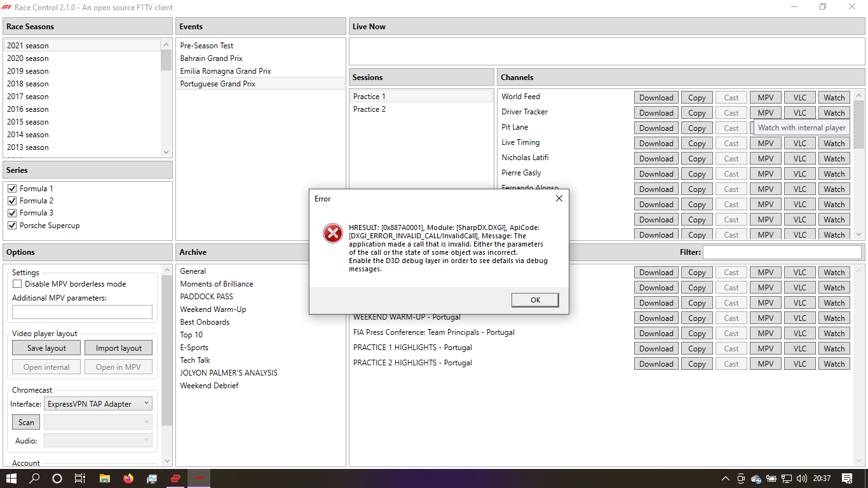
Task: Disable the Porsche Supercup series
Action: pos(11,225)
